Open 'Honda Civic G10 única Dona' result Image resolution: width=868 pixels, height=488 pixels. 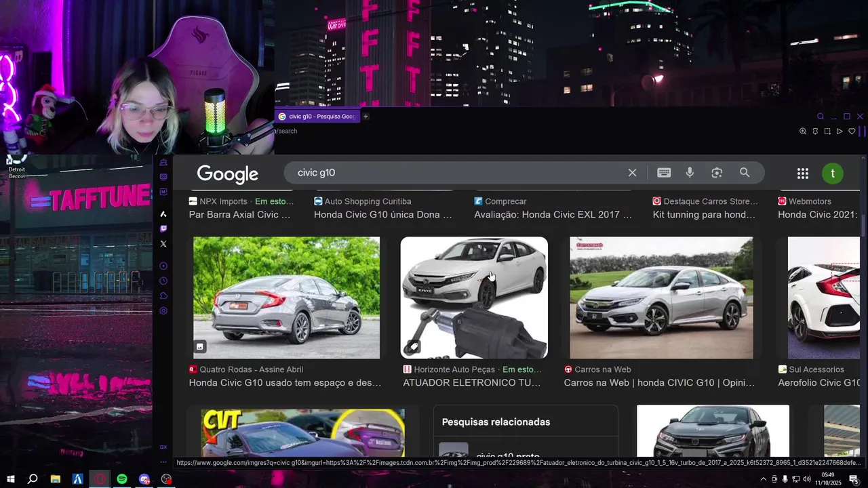coord(383,215)
